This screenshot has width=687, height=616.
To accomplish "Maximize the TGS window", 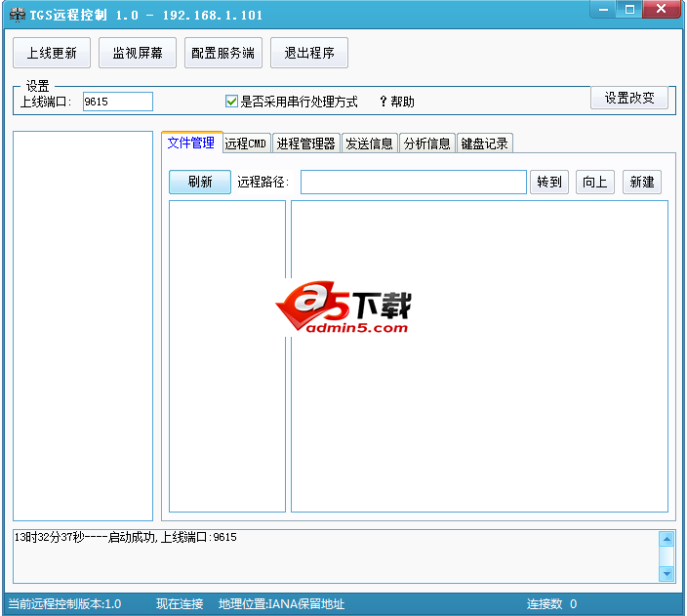I will (x=629, y=9).
